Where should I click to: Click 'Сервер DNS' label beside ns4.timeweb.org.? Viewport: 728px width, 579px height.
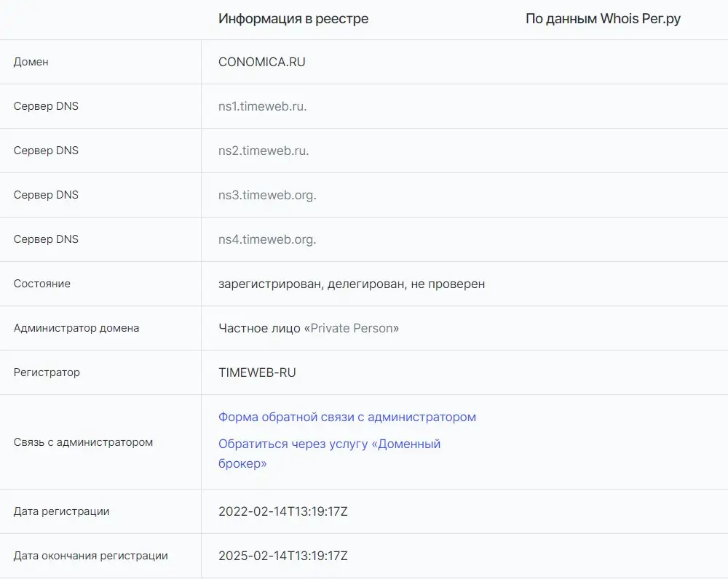pyautogui.click(x=46, y=239)
